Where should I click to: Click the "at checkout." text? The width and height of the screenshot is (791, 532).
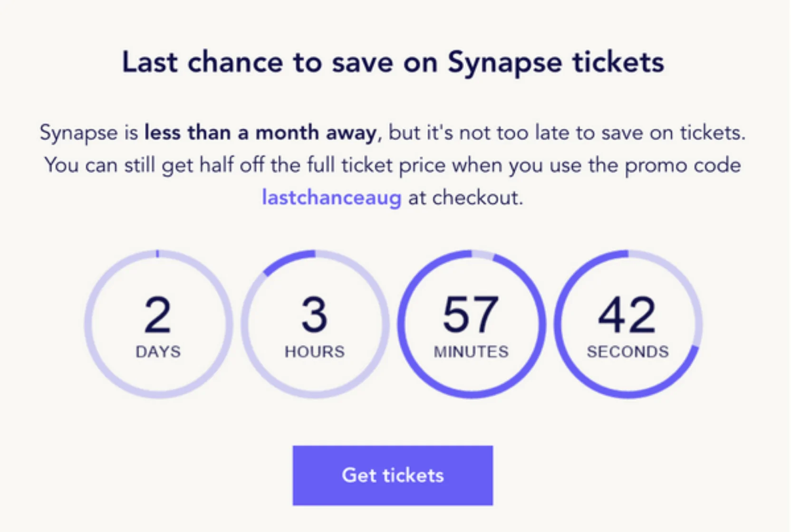pos(465,198)
